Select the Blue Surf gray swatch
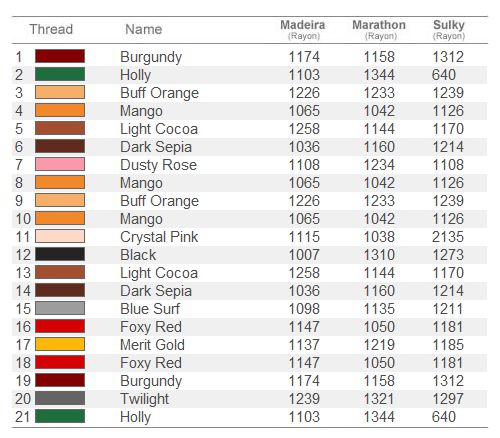Image resolution: width=500 pixels, height=438 pixels. coord(60,308)
